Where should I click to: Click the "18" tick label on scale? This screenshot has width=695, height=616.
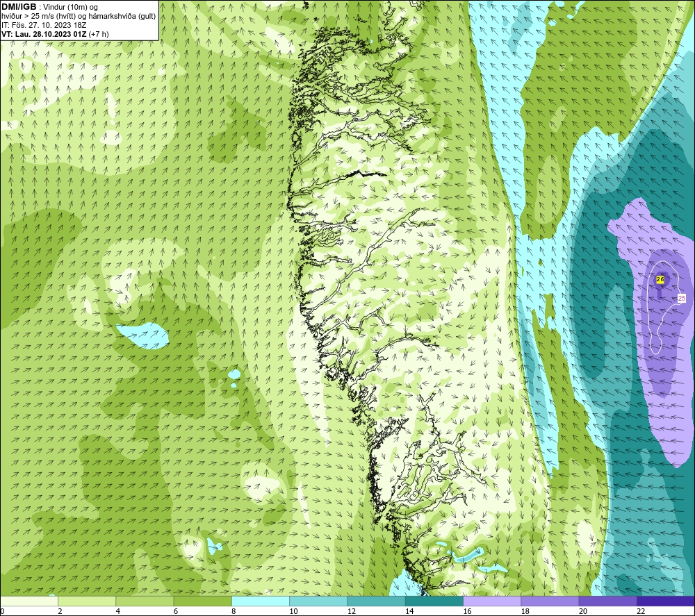tap(525, 612)
